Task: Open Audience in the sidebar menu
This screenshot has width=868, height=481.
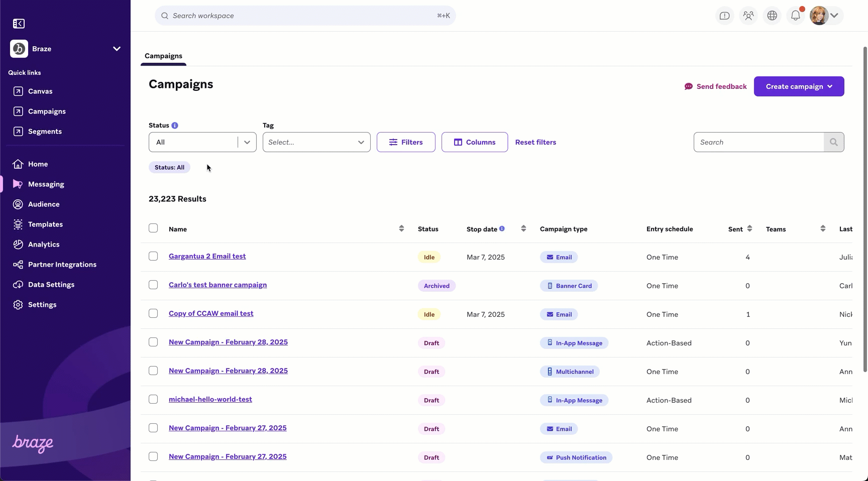Action: [x=44, y=204]
